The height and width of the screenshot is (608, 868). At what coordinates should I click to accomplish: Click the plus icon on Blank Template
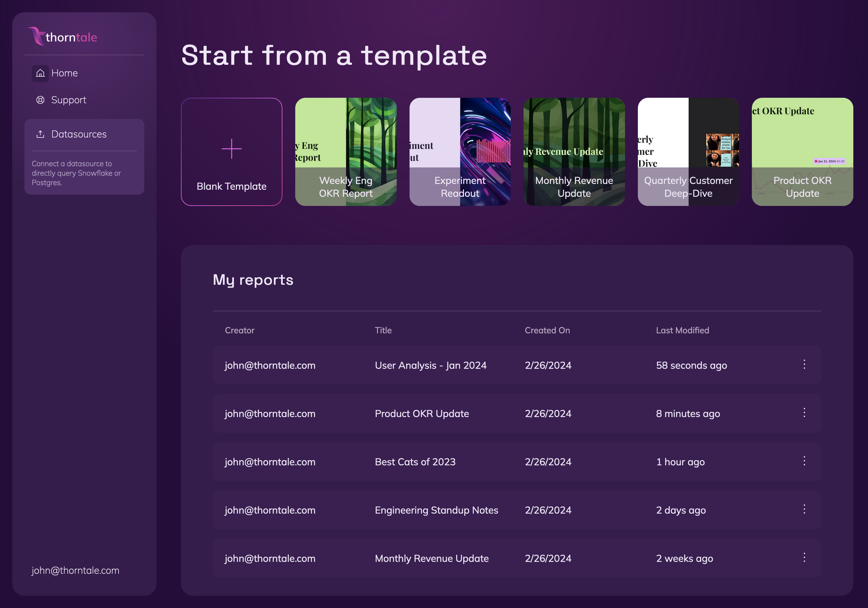(x=231, y=149)
